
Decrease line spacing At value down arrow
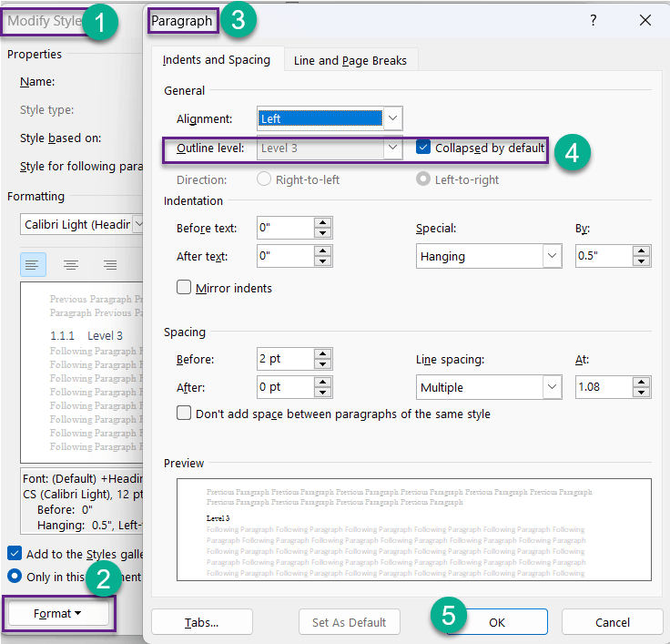click(x=642, y=393)
